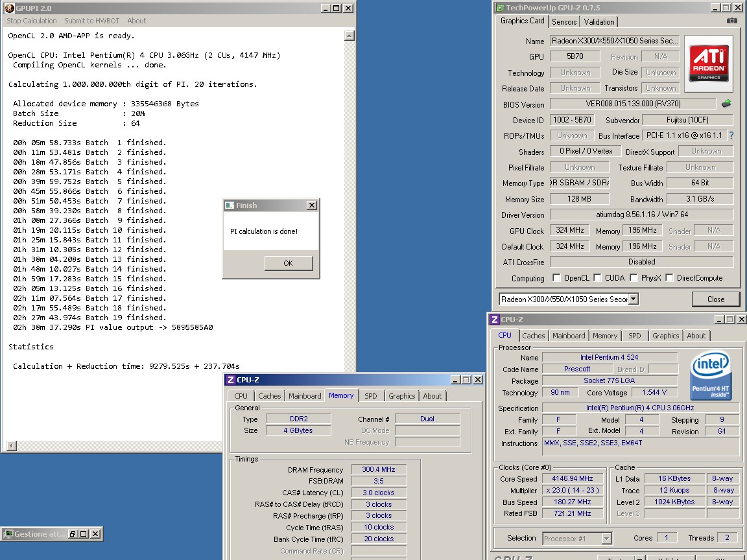Click the Intel Pentium 4 HT logo
The width and height of the screenshot is (747, 560).
click(711, 375)
